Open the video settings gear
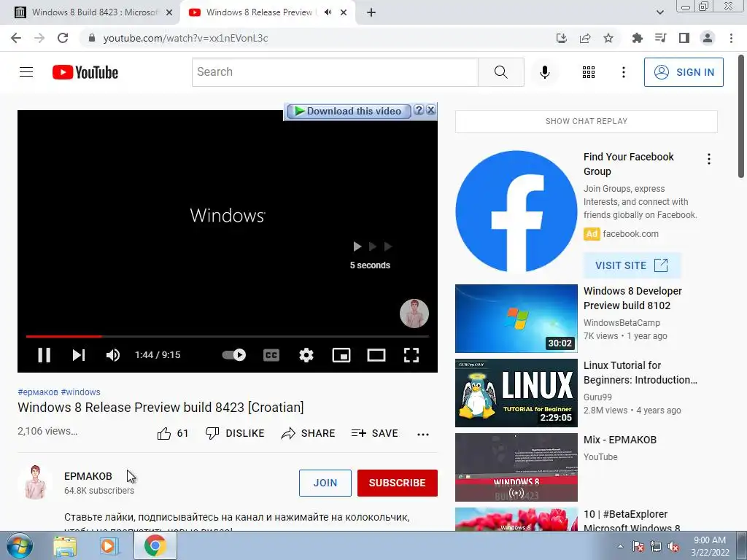This screenshot has height=560, width=747. tap(306, 355)
